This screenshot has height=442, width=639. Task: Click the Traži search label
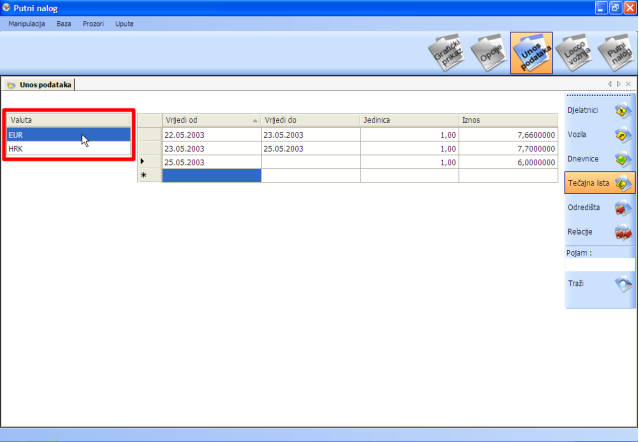pos(575,283)
